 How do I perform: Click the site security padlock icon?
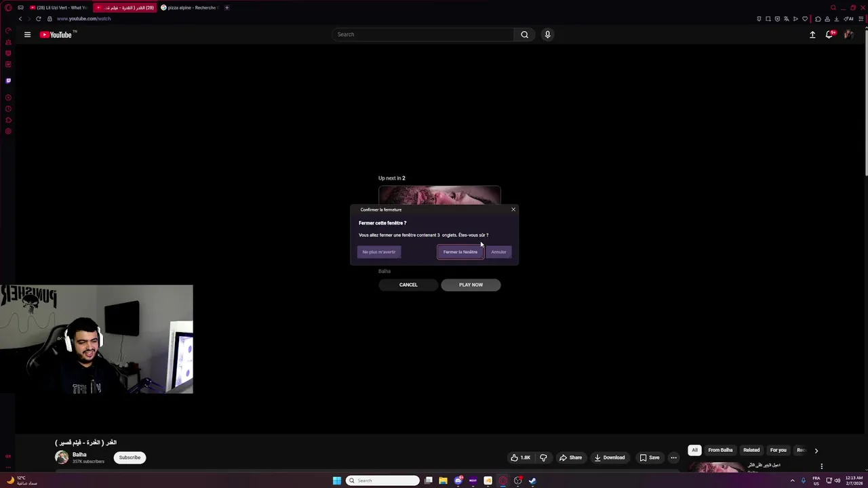[x=50, y=18]
